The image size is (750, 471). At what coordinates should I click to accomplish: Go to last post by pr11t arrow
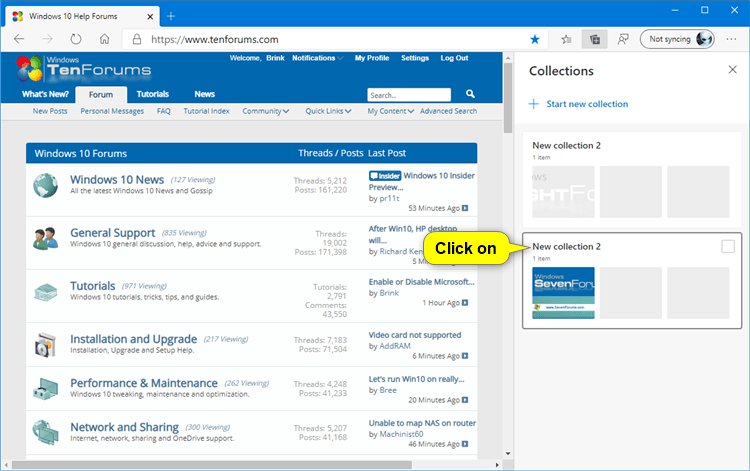[x=465, y=208]
